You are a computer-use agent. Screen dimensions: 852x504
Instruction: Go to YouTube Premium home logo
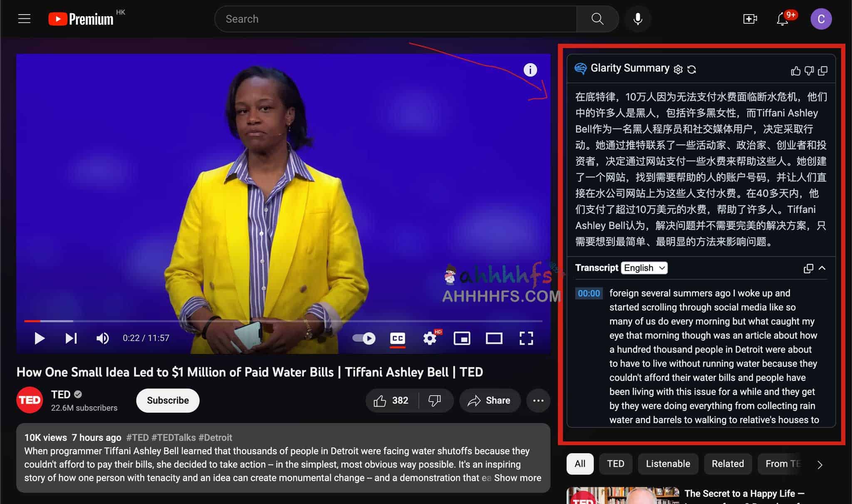coord(81,19)
